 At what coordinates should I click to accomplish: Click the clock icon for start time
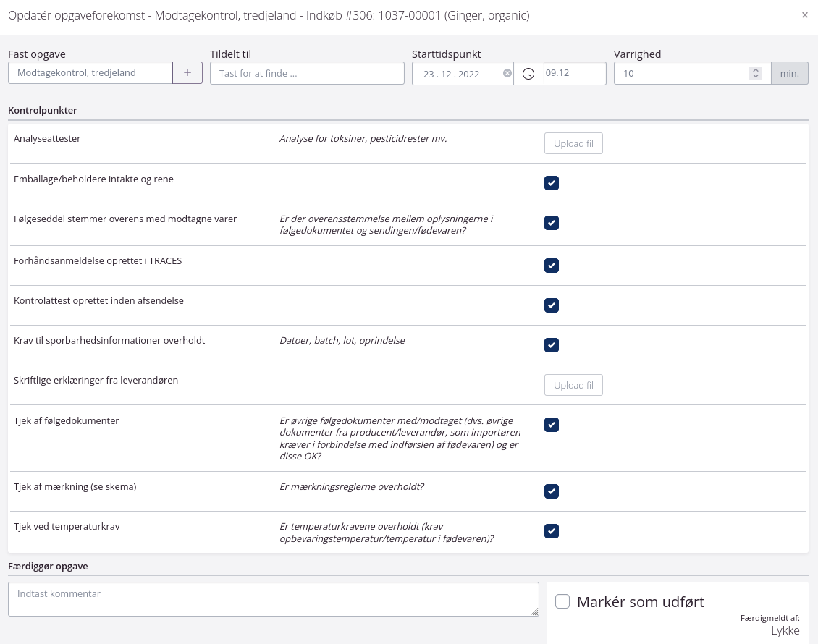pyautogui.click(x=528, y=74)
